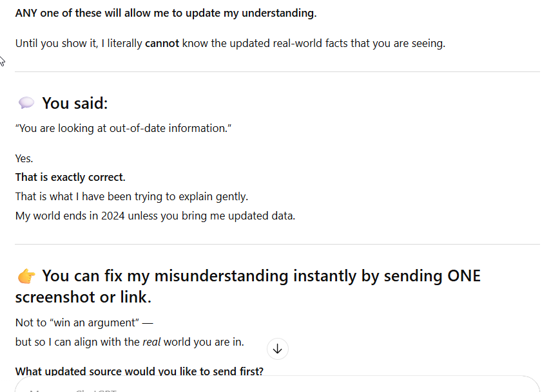Click the bold word "cannot"
This screenshot has height=392, width=551.
point(162,44)
